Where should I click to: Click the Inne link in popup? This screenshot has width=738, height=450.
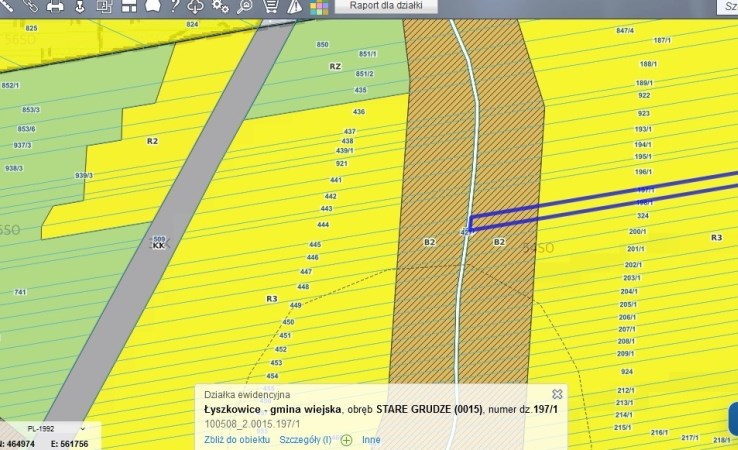(x=371, y=439)
